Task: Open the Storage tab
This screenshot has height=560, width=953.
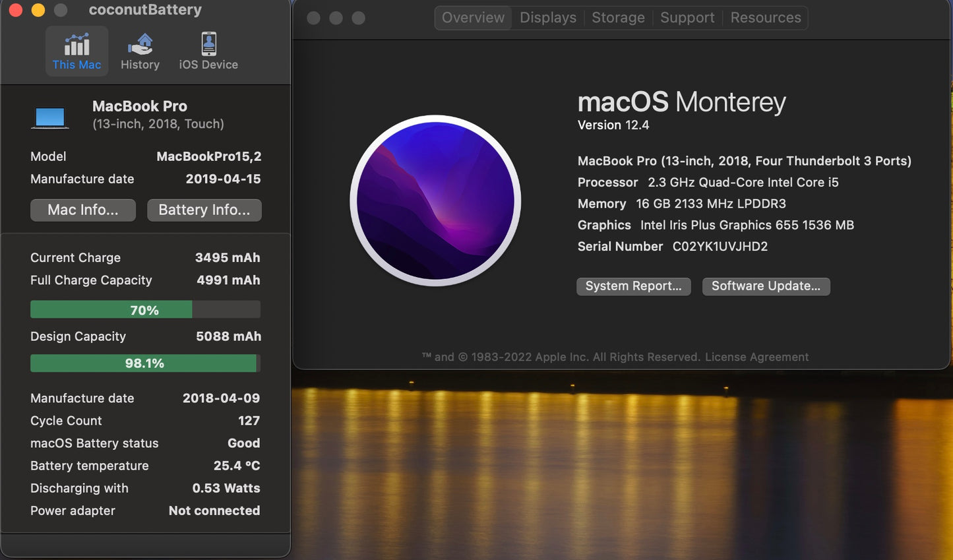Action: click(x=618, y=17)
